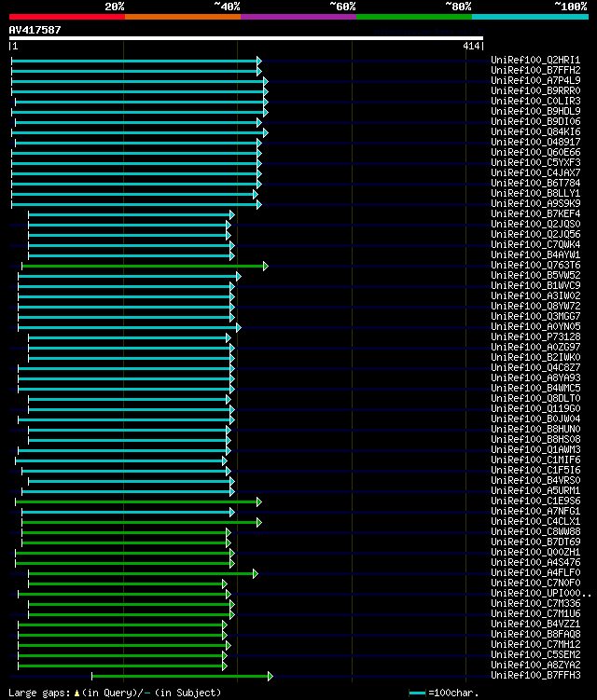
Task: Select label UniRef100_B2IWK0
Action: point(535,358)
